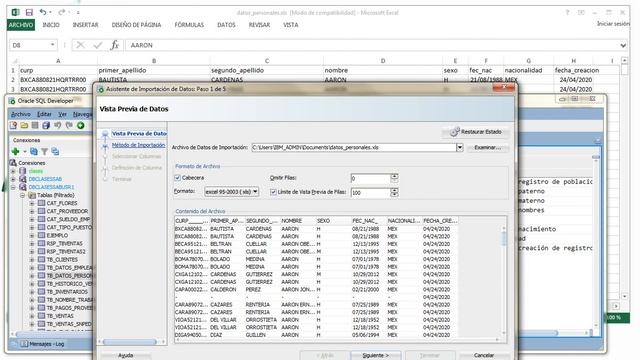Viewport: 640px width, 360px height.
Task: Click the wizard steps panel's horizontal scrollbar
Action: tap(131, 342)
